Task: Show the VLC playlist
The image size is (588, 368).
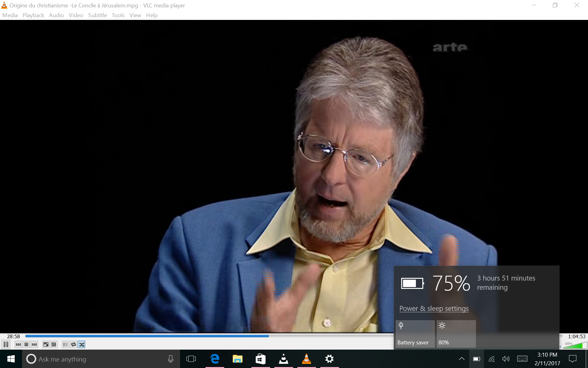Action: pos(65,344)
